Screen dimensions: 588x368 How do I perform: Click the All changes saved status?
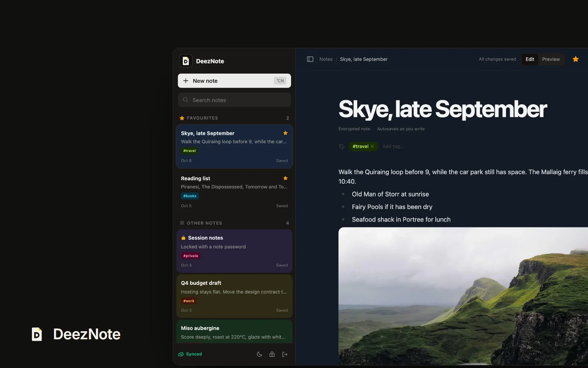pos(497,59)
